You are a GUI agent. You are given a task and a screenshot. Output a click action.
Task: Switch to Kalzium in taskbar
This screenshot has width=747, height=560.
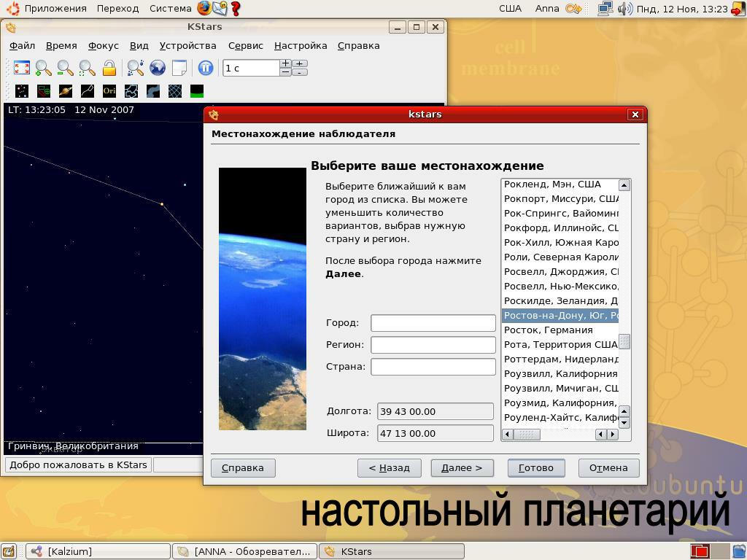98,551
